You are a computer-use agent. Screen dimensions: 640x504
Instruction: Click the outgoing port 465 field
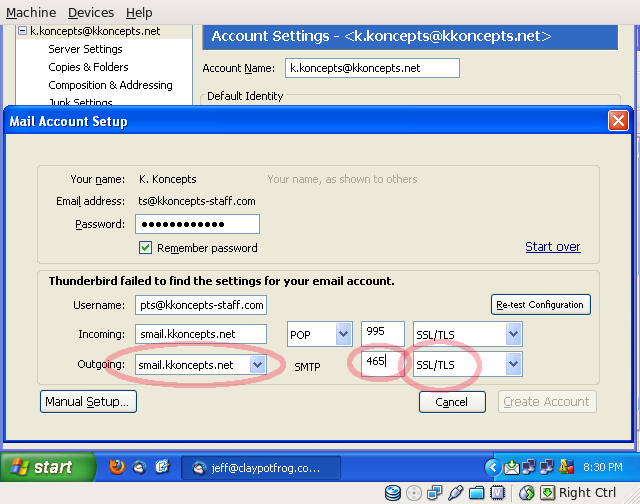click(382, 363)
